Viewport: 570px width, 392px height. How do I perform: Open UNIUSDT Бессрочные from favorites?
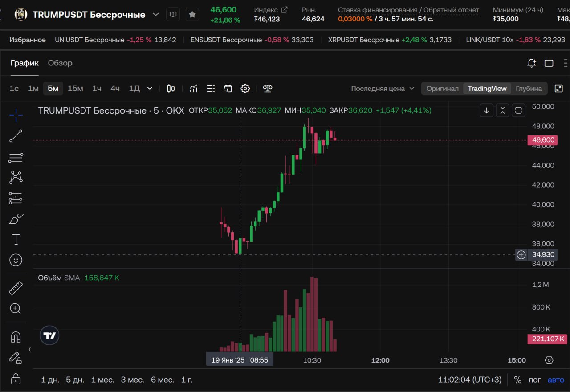(115, 40)
